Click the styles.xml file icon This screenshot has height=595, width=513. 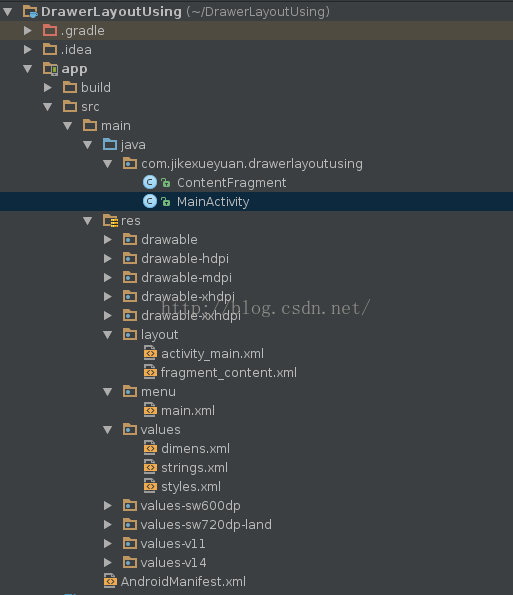(150, 486)
